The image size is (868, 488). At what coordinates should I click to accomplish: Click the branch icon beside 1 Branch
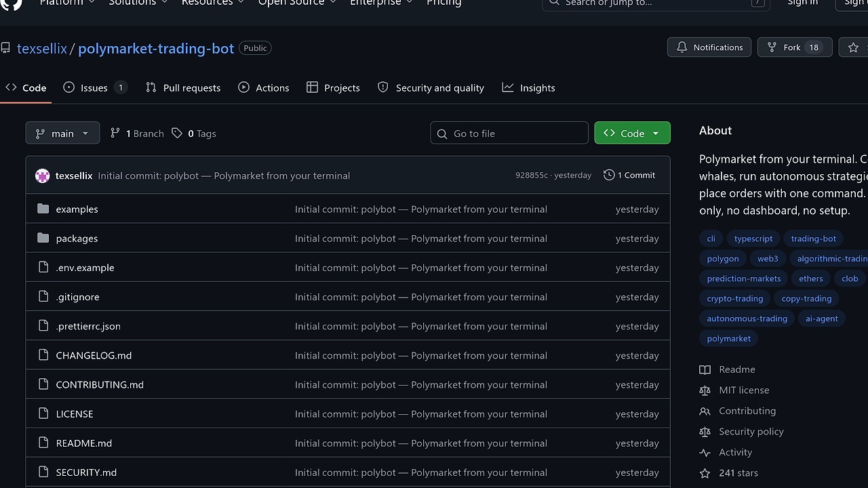[115, 134]
